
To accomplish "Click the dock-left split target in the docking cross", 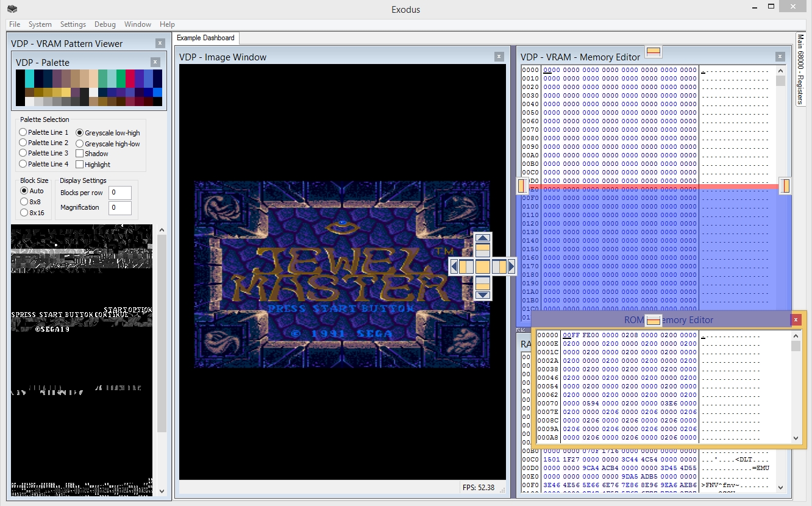I will pyautogui.click(x=466, y=266).
